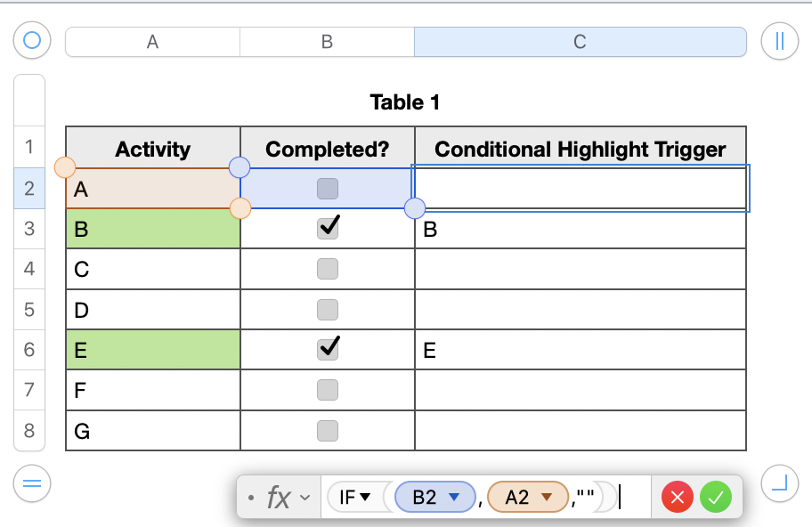Image resolution: width=812 pixels, height=527 pixels.
Task: Select column B header tab
Action: click(327, 42)
